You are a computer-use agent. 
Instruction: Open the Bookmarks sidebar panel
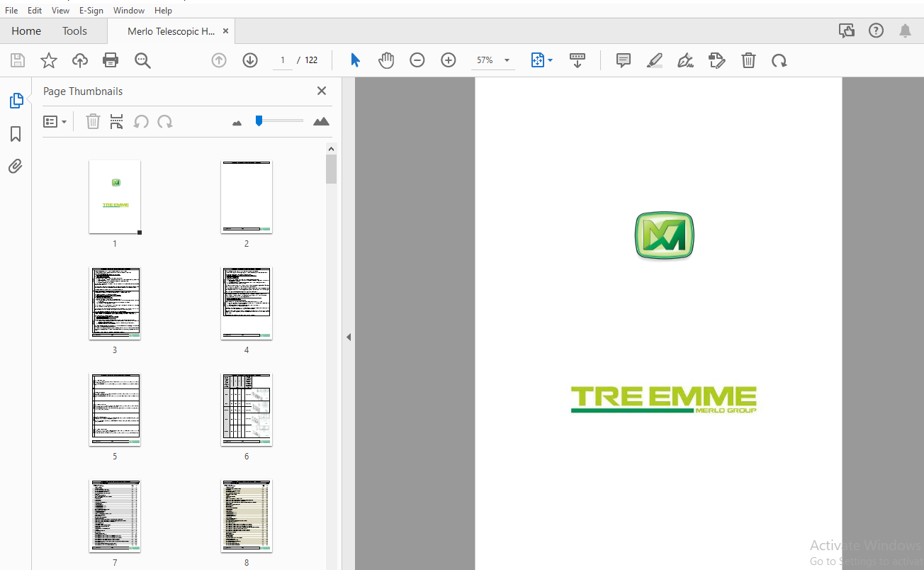click(x=16, y=134)
